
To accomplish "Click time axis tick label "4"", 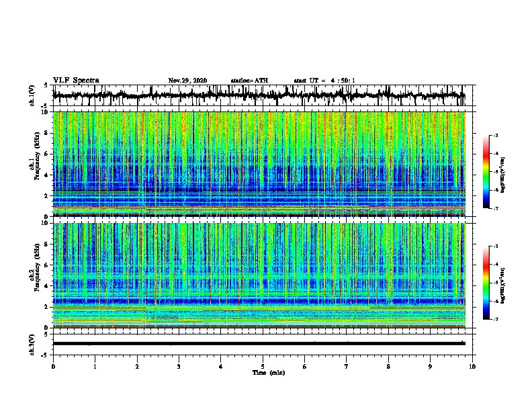I will coord(221,367).
